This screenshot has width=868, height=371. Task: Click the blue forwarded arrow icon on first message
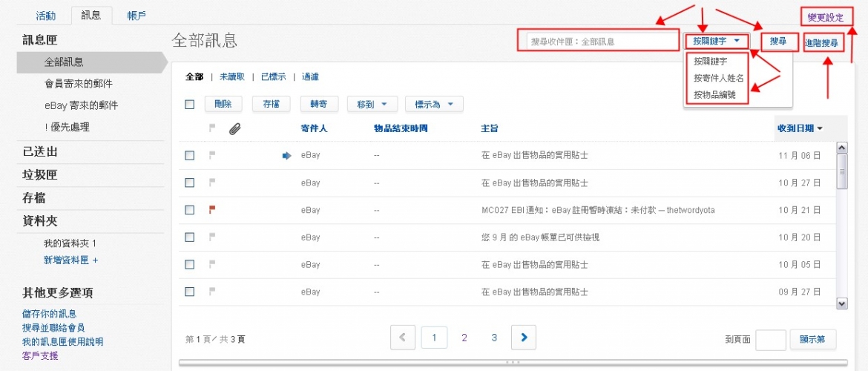pyautogui.click(x=287, y=156)
